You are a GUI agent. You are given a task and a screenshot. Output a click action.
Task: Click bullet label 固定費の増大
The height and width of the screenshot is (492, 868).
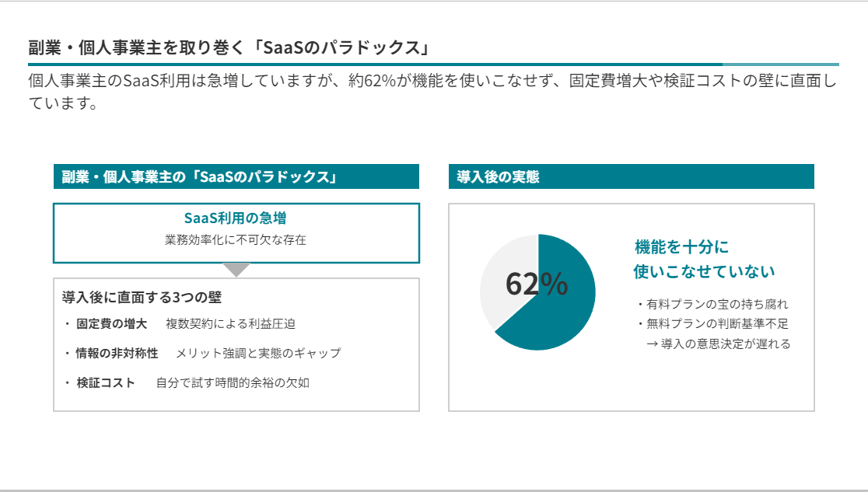(112, 324)
